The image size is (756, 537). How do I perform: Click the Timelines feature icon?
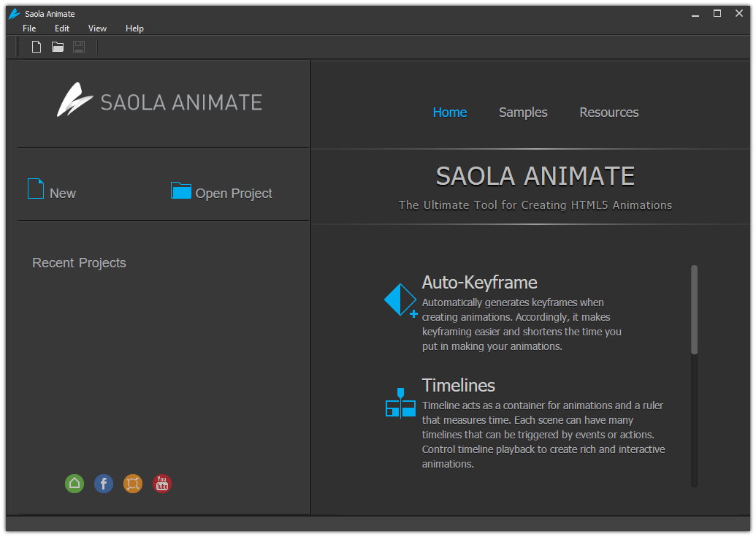coord(400,402)
